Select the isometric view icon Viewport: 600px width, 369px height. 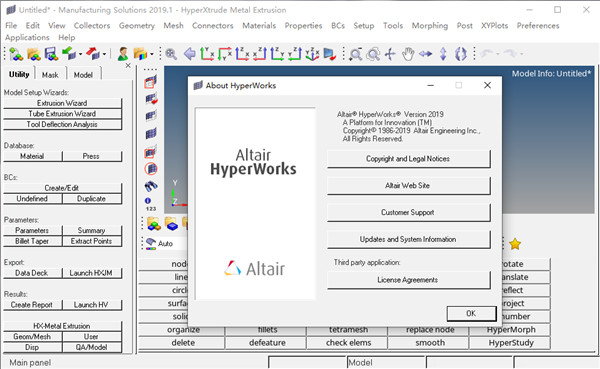pyautogui.click(x=312, y=54)
